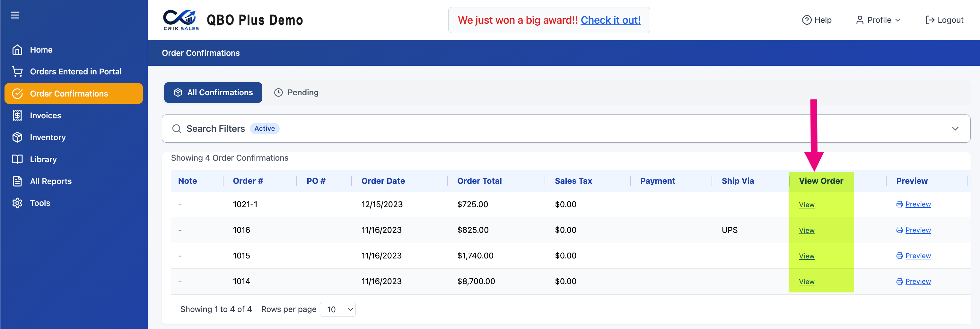View order 1014
Screen dimensions: 980x329
coord(806,282)
